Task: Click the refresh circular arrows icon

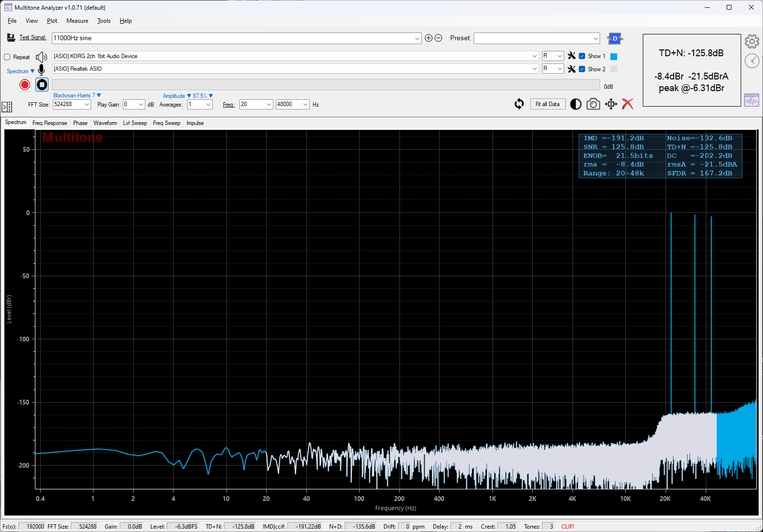Action: (519, 104)
